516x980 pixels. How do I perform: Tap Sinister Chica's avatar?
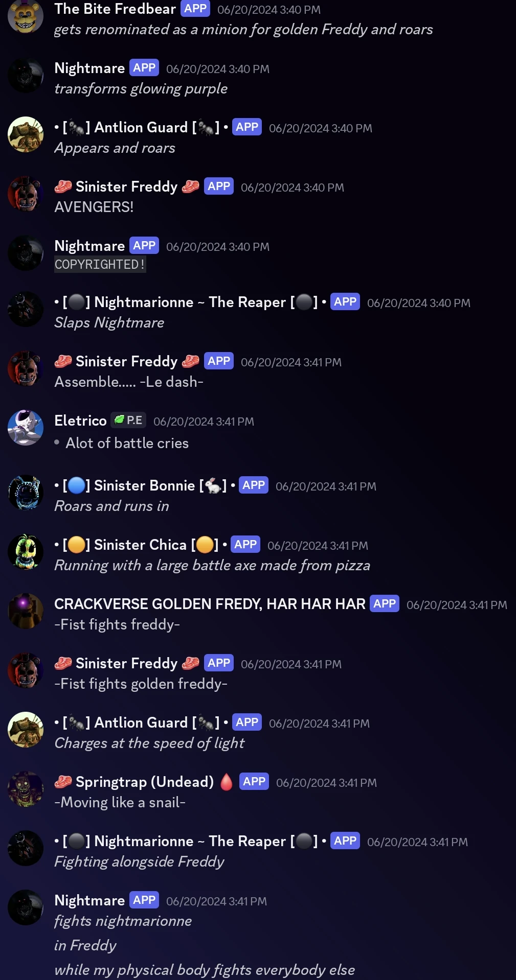click(26, 552)
